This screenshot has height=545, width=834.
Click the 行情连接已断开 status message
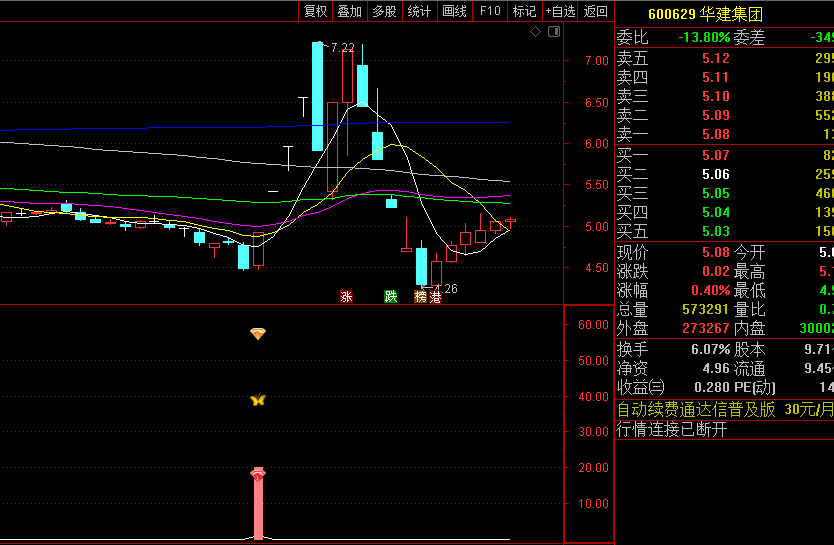pyautogui.click(x=672, y=429)
